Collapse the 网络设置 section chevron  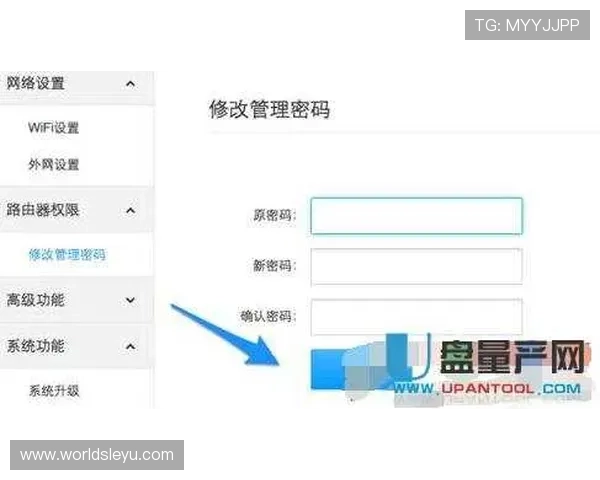click(130, 84)
